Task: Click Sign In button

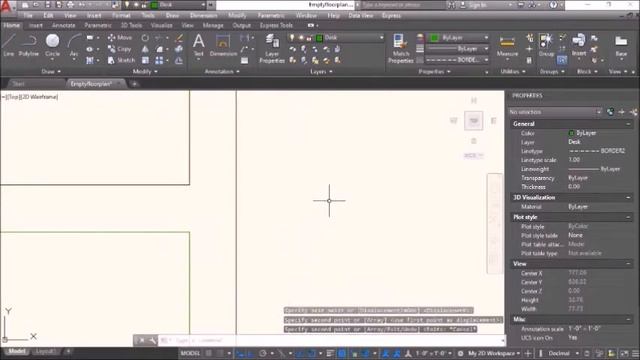Action: (478, 5)
